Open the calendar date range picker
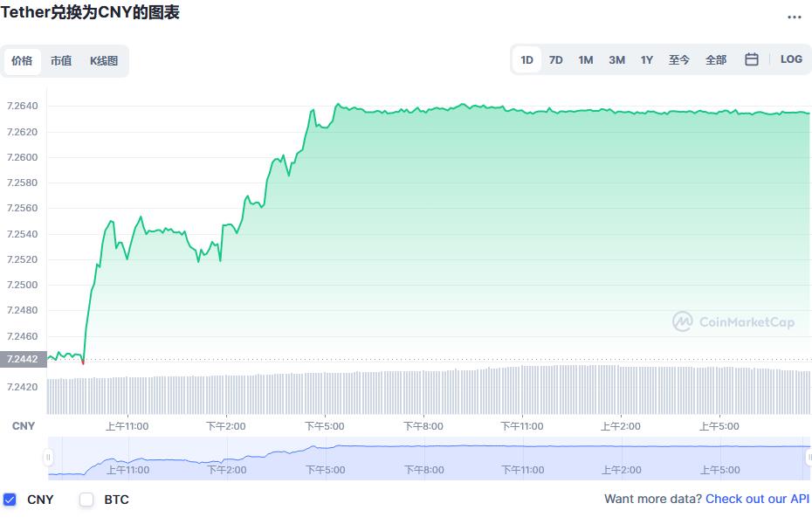The width and height of the screenshot is (812, 524). coord(751,59)
